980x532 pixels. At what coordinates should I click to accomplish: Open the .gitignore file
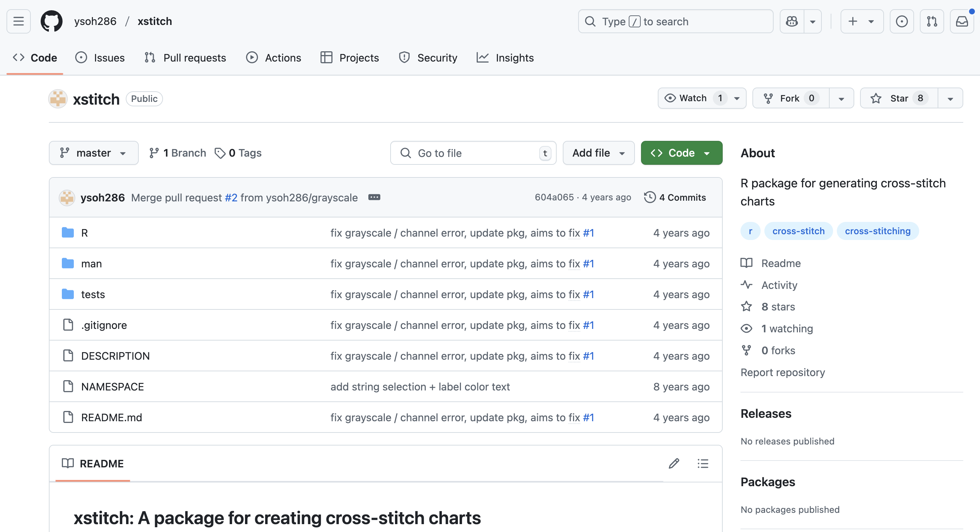104,325
